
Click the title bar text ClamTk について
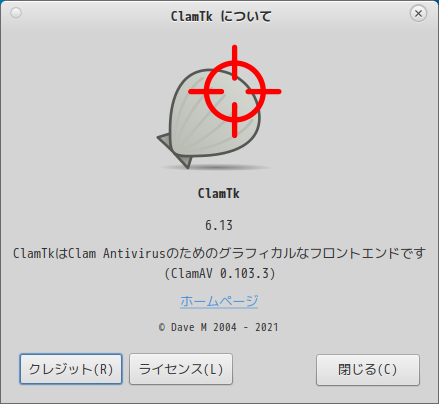[x=221, y=16]
